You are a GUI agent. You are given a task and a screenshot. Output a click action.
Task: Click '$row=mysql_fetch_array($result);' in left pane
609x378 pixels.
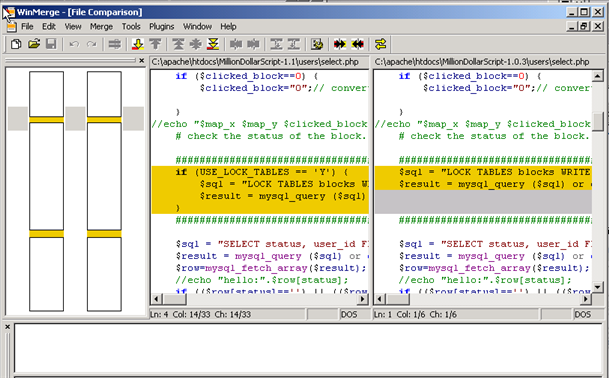click(x=271, y=268)
